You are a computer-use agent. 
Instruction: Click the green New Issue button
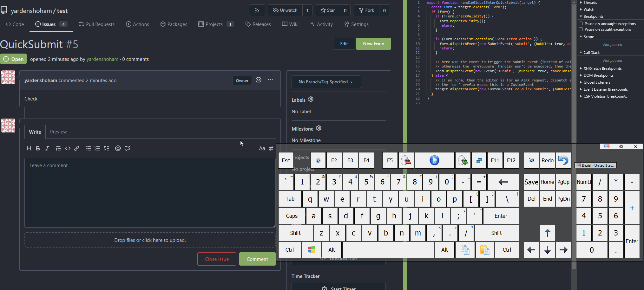tap(373, 44)
